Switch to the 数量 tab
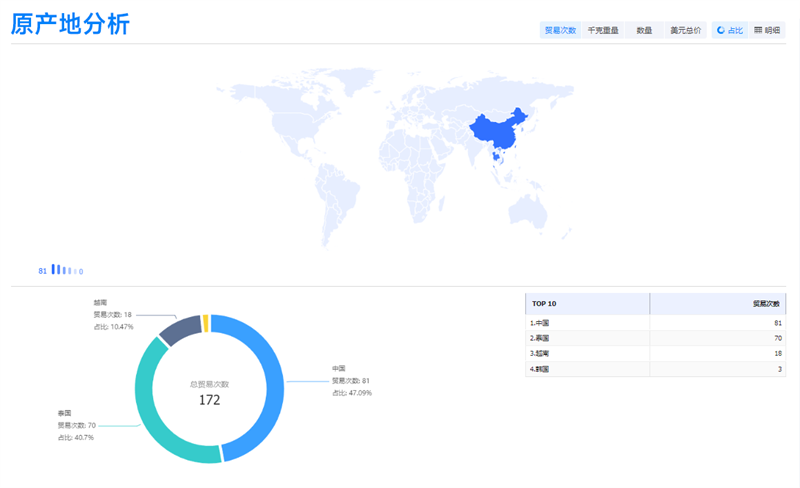800x488 pixels. coord(644,31)
